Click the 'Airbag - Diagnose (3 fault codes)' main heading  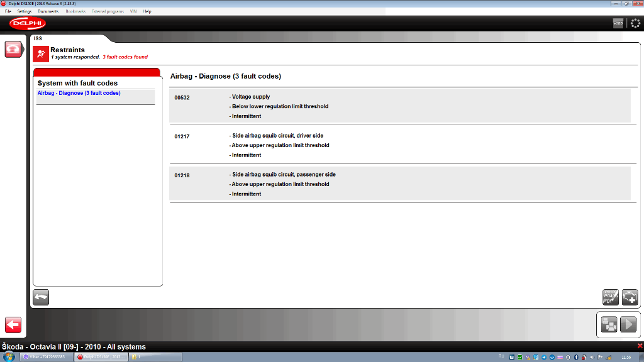pyautogui.click(x=226, y=76)
